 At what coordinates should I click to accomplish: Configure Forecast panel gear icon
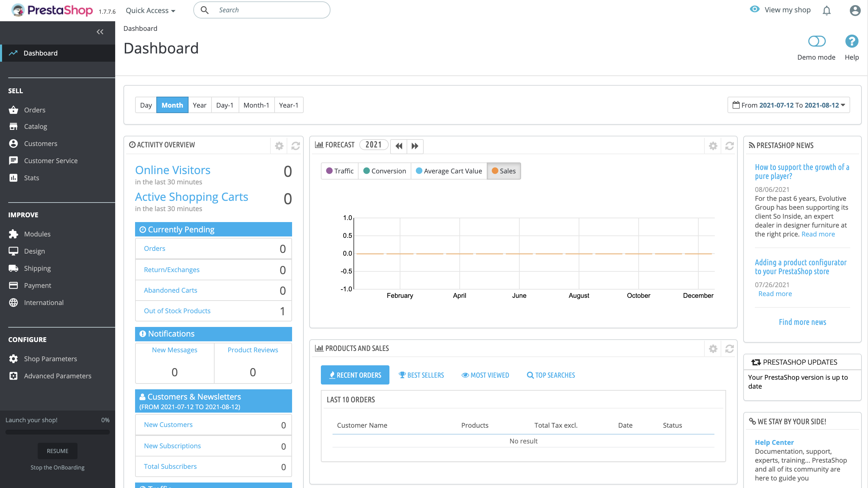pos(713,146)
